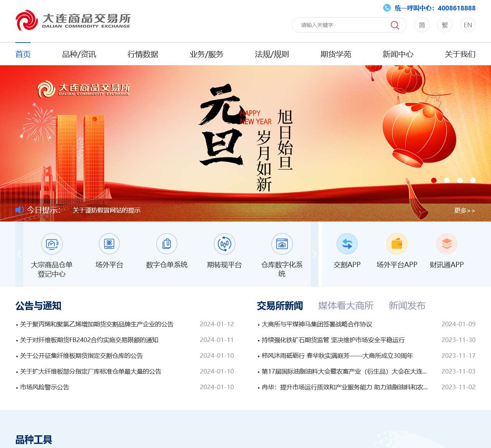Viewport: 491px width, 448px height.
Task: Click the 财讯通APP wallet-style icon
Action: [x=446, y=244]
